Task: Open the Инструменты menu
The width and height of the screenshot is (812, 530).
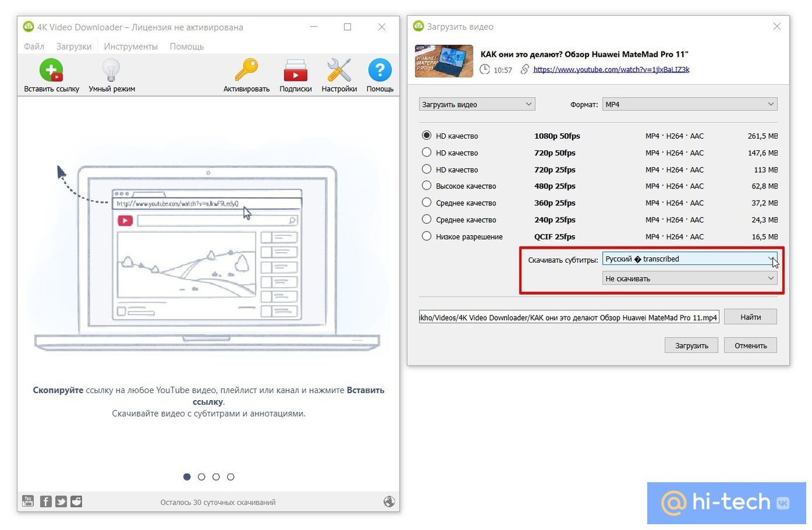Action: click(x=130, y=46)
